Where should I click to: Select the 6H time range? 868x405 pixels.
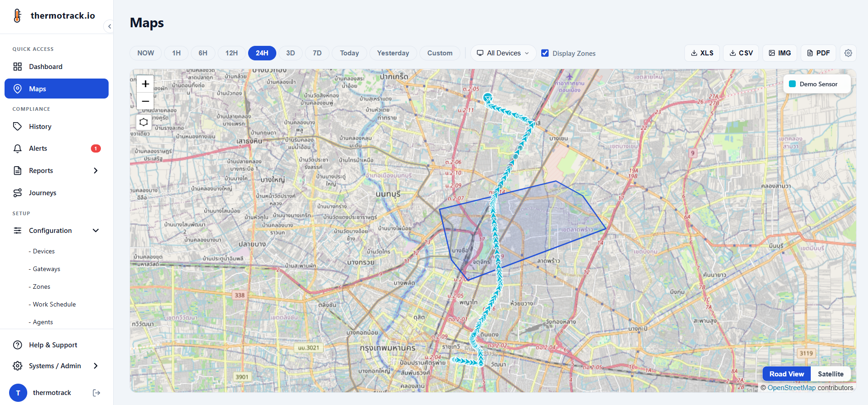pos(203,53)
